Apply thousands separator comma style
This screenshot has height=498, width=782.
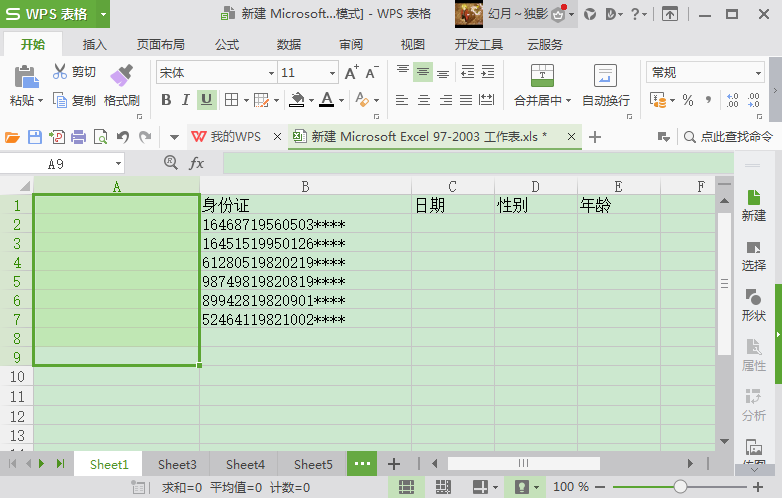709,100
